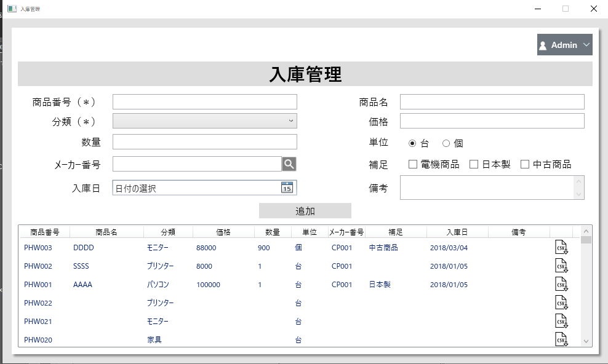The width and height of the screenshot is (608, 364).
Task: Export CSV for row PHW021
Action: [x=561, y=321]
